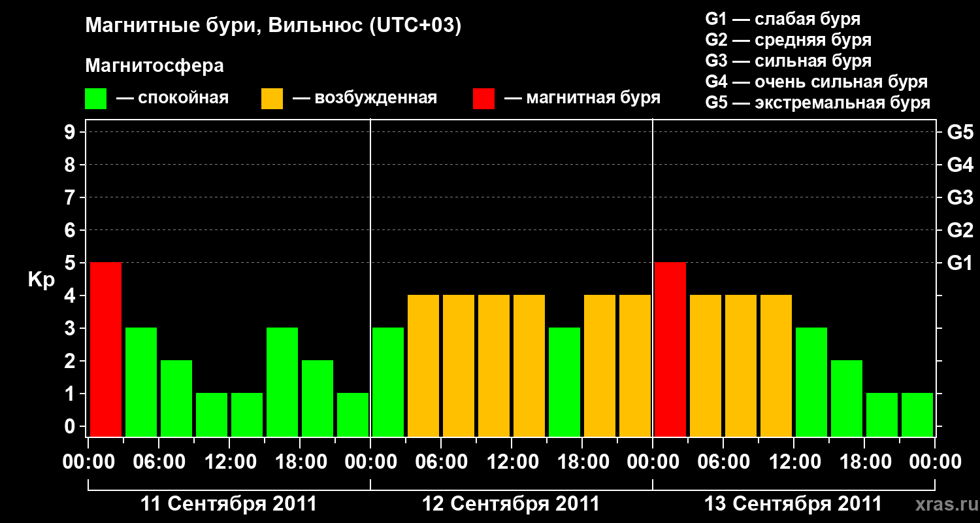
Task: Click the 15:00–18:00 green bar on 13 September
Action: 847,399
